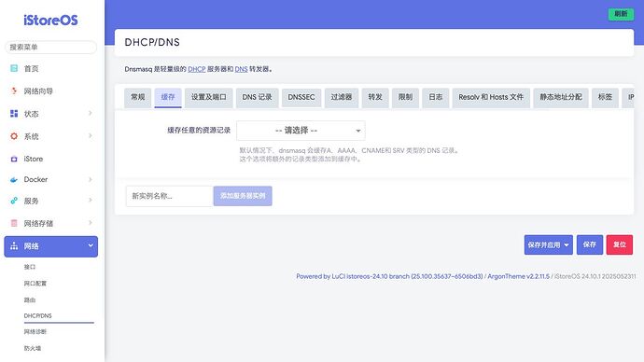
Task: Click the DHCP/DNS page title
Action: point(152,42)
